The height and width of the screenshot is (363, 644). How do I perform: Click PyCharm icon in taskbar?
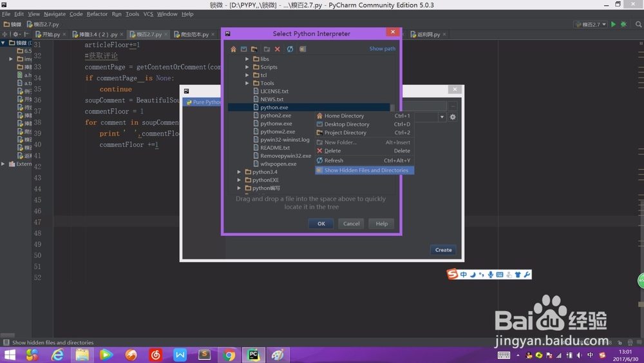(253, 355)
